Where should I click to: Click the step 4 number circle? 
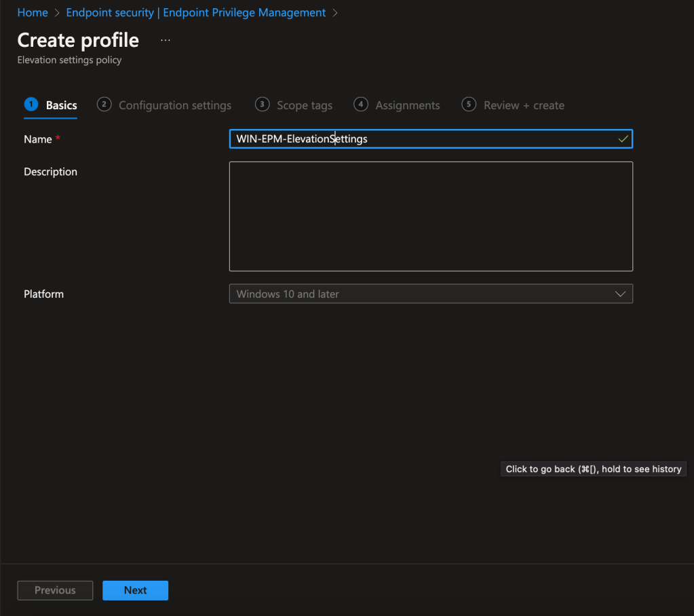(361, 104)
